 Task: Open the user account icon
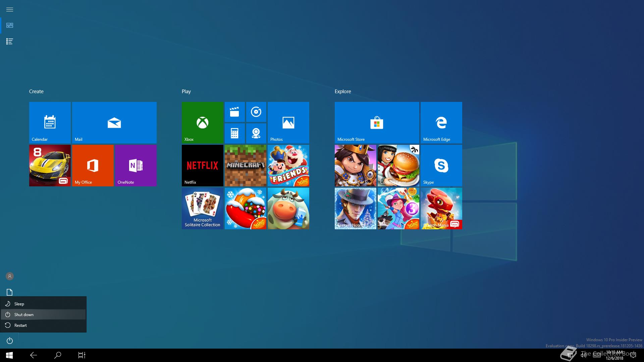9,276
